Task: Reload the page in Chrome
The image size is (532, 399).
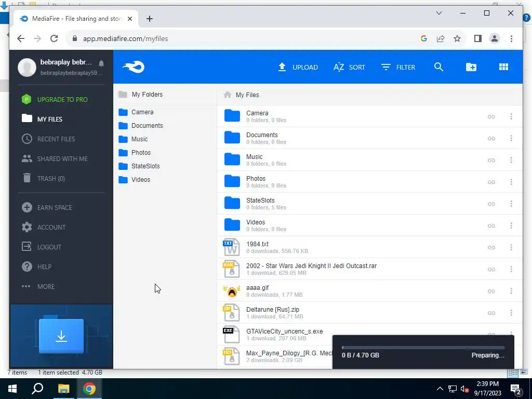Action: coord(54,38)
